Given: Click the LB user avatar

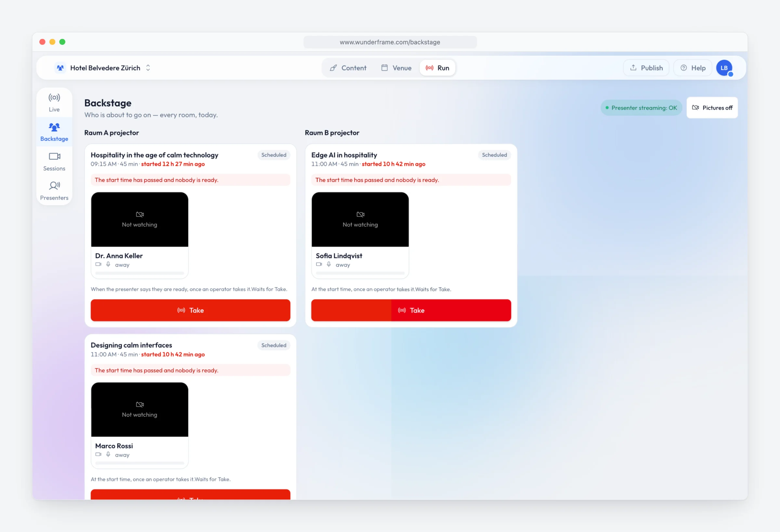Looking at the screenshot, I should pos(724,68).
